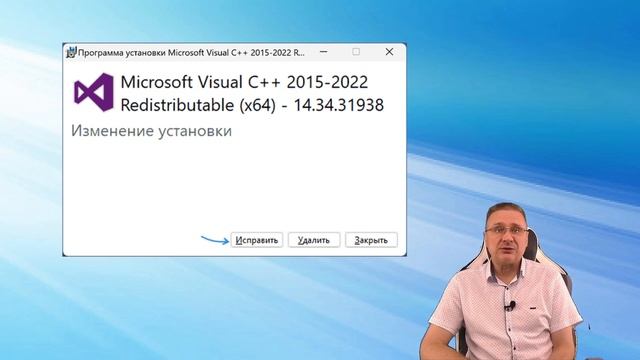Viewport: 640px width, 360px height.
Task: Click the installer icon in title bar
Action: (x=71, y=53)
